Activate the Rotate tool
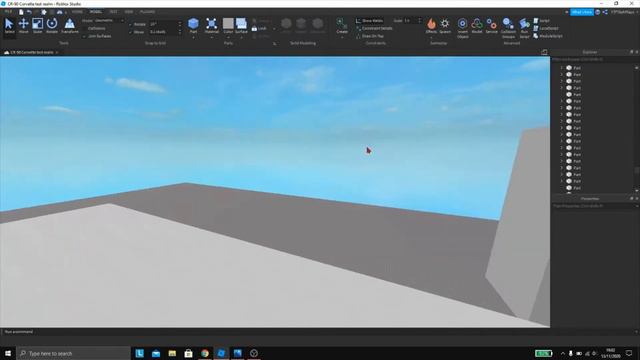This screenshot has width=640, height=360. (x=52, y=25)
